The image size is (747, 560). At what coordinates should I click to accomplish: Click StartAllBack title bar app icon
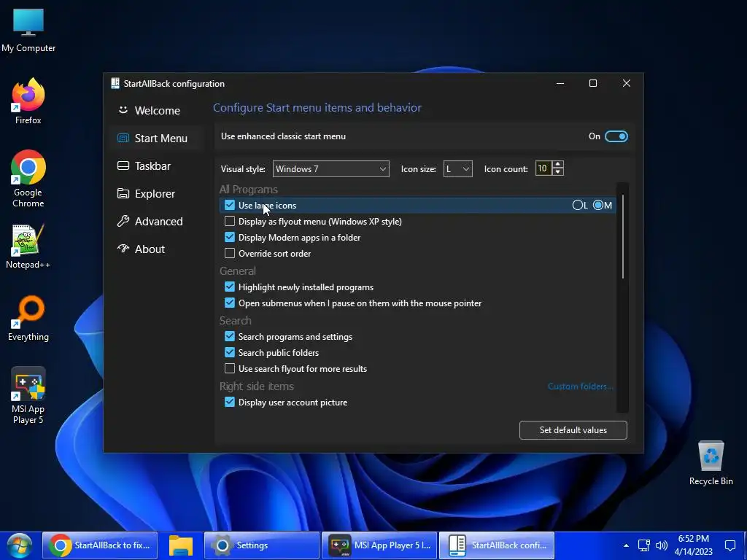pos(115,83)
